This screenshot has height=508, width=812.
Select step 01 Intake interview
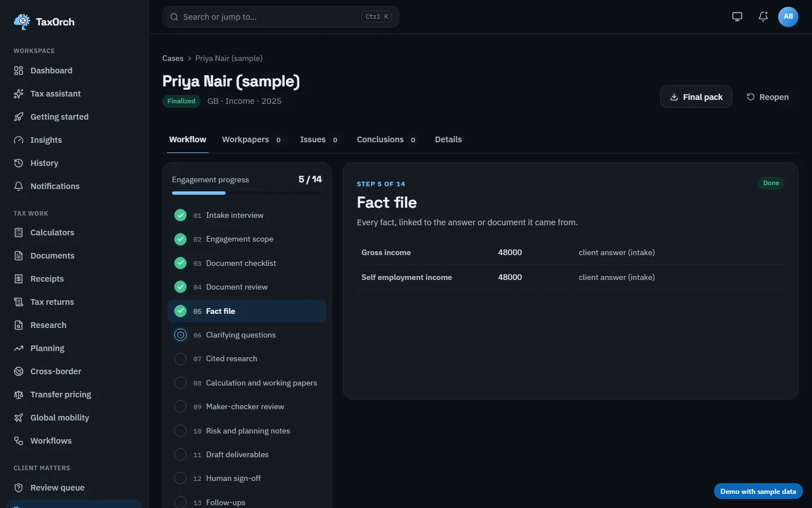click(x=247, y=215)
